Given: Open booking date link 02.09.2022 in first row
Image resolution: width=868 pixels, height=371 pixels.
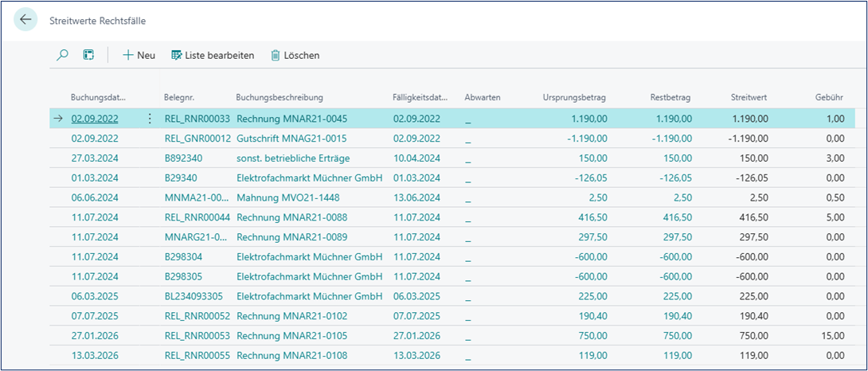Looking at the screenshot, I should click(95, 119).
